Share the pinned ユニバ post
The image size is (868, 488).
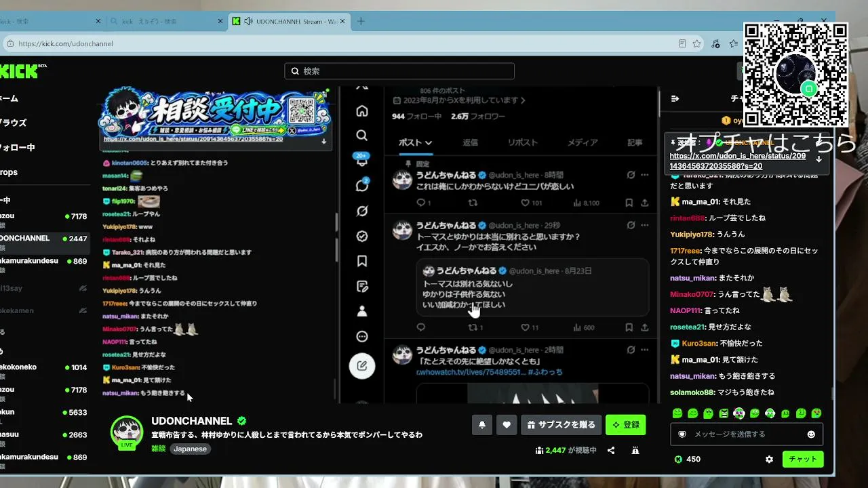coord(644,203)
